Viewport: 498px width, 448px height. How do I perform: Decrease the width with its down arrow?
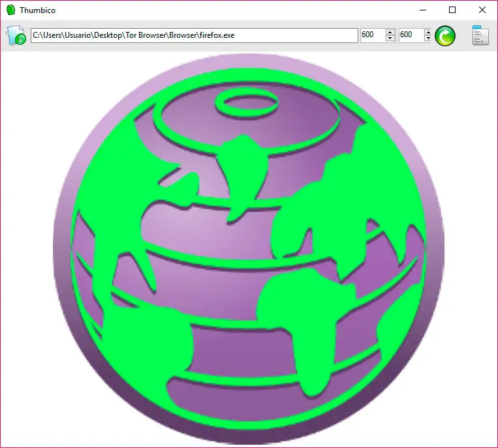pyautogui.click(x=390, y=38)
